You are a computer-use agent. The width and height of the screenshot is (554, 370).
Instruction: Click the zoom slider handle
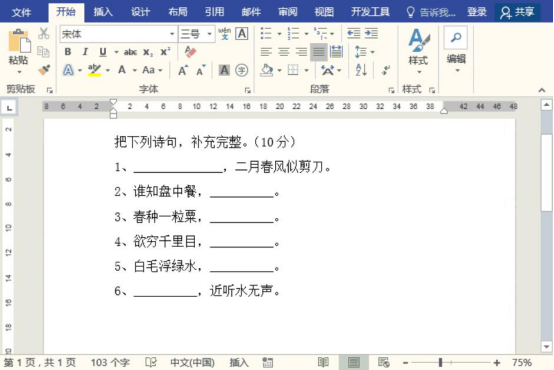[x=441, y=363]
